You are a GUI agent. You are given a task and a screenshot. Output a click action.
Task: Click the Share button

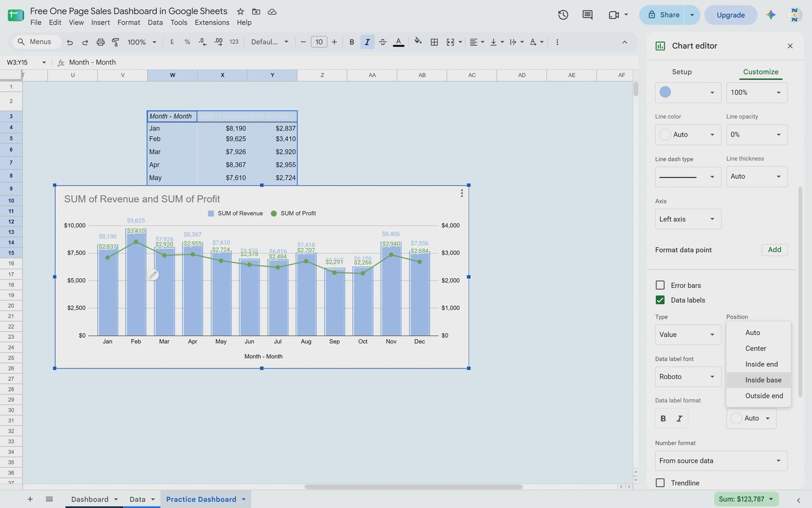point(662,15)
